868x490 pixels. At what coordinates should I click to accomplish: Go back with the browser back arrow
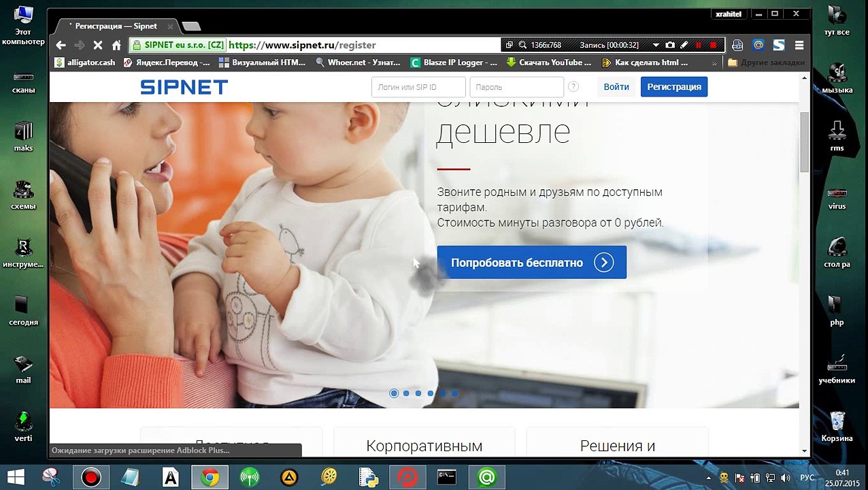click(61, 45)
